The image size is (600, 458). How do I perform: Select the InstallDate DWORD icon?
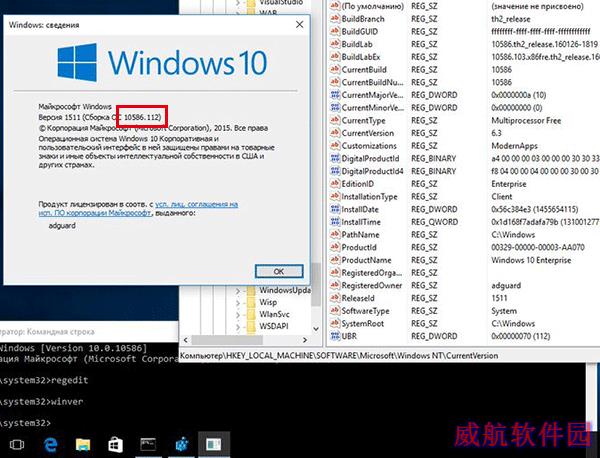point(335,209)
